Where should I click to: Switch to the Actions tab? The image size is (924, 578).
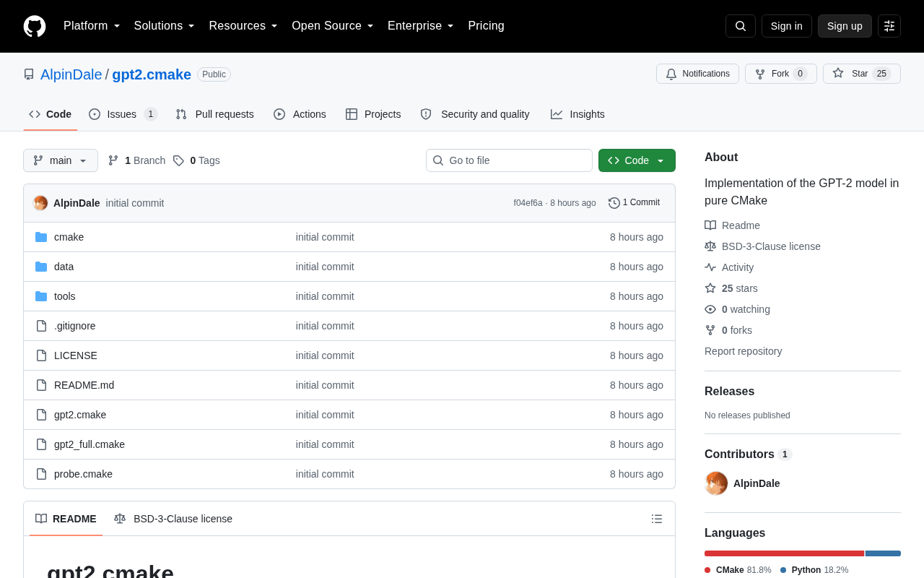pos(300,114)
